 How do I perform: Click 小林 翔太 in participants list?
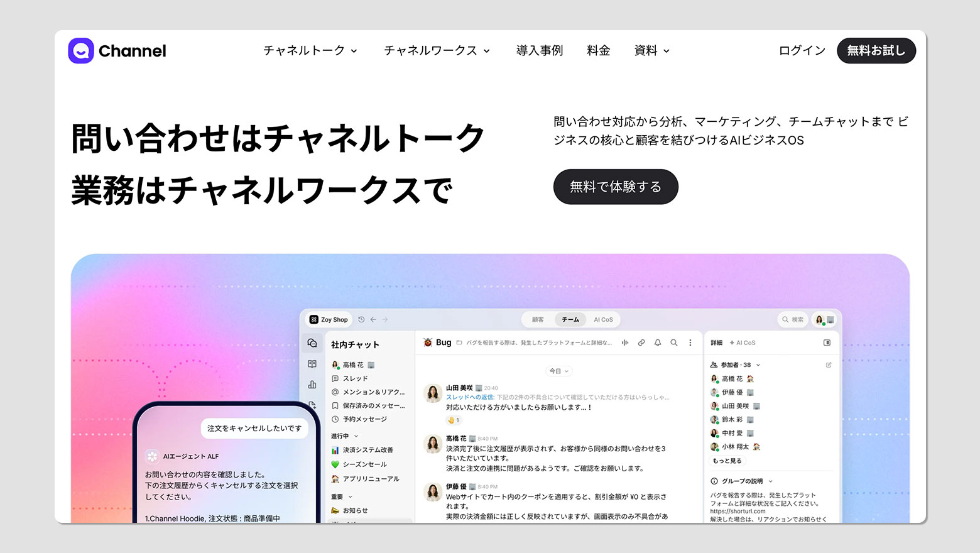735,447
